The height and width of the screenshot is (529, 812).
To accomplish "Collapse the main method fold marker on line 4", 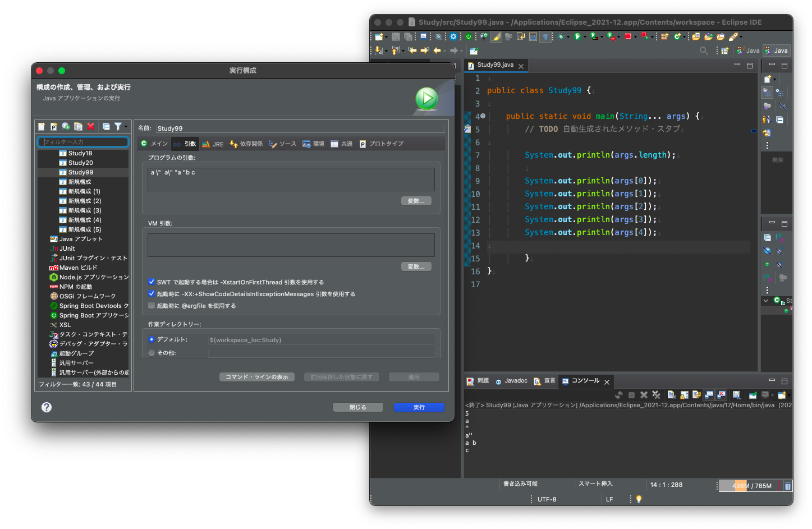I will point(483,116).
